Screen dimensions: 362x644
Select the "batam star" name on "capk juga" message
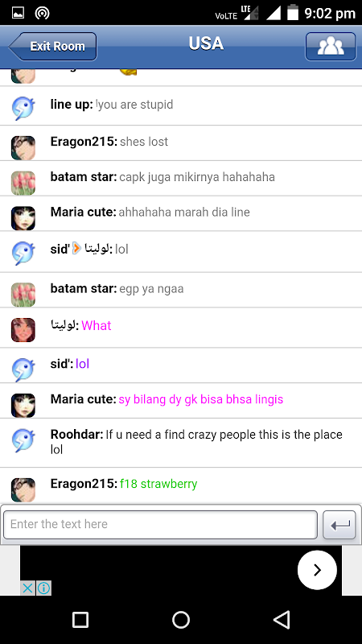click(84, 177)
